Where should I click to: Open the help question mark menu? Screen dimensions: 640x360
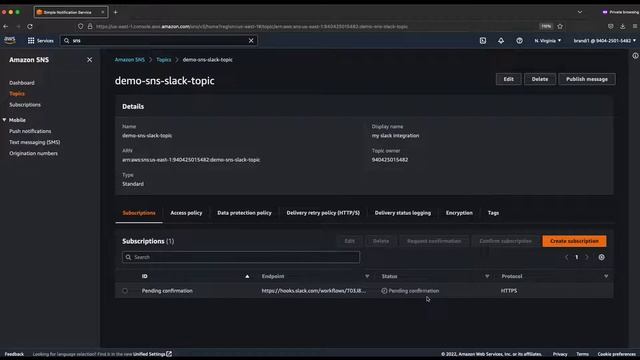coord(519,41)
